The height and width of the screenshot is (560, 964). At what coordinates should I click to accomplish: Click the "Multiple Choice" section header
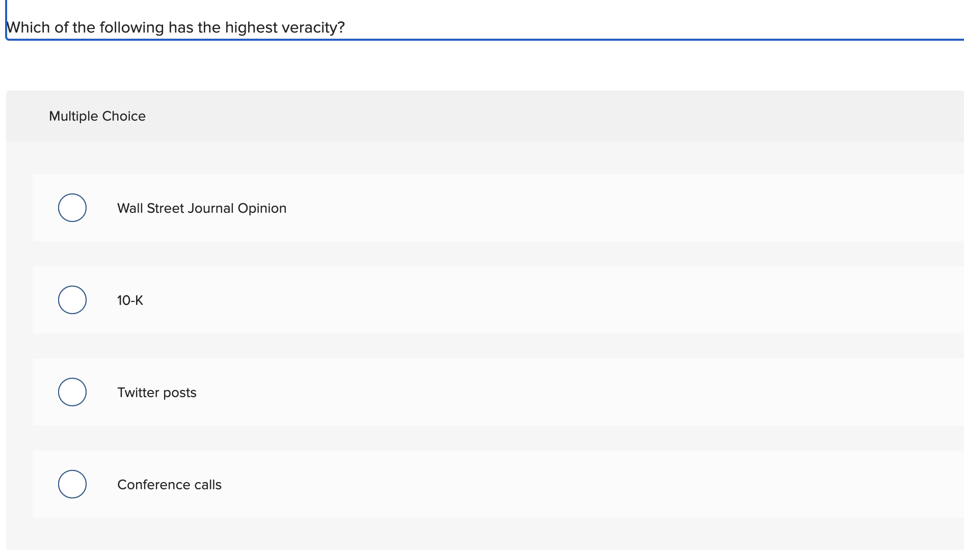97,116
